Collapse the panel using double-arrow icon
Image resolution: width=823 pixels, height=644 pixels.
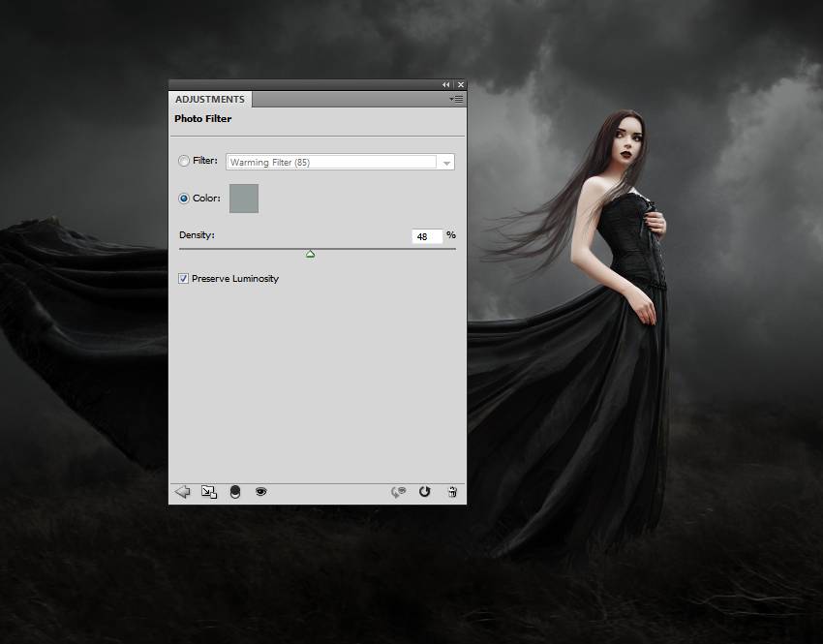coord(446,85)
